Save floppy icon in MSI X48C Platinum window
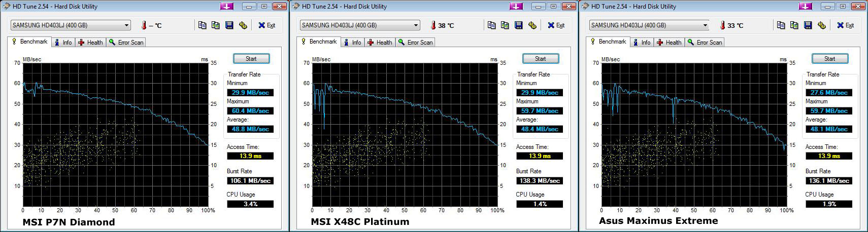The image size is (868, 232). click(518, 25)
